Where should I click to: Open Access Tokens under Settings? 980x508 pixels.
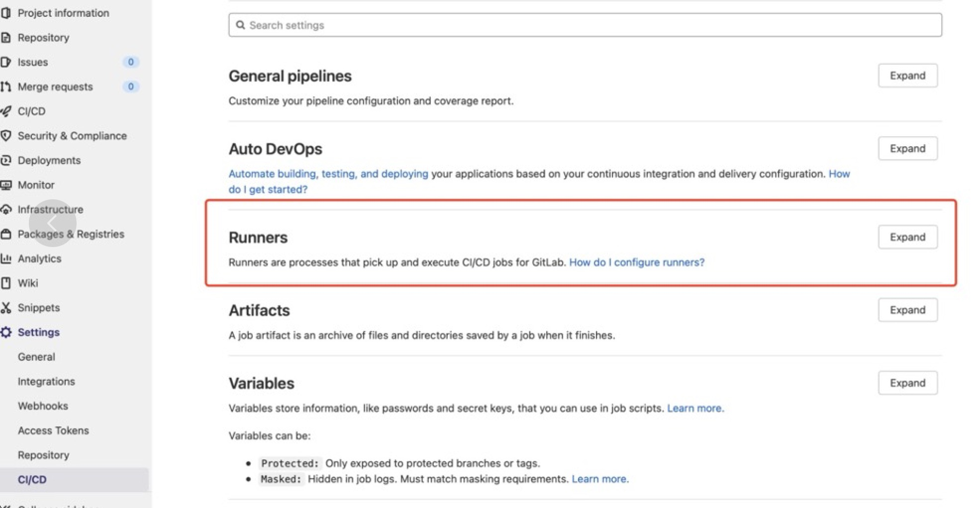click(x=53, y=430)
